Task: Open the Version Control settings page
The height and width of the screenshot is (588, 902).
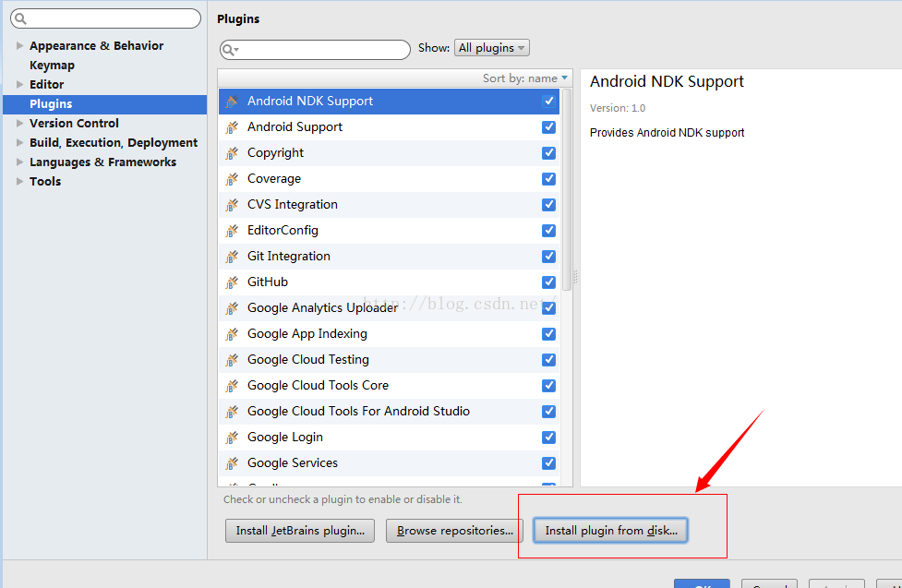Action: [x=74, y=123]
